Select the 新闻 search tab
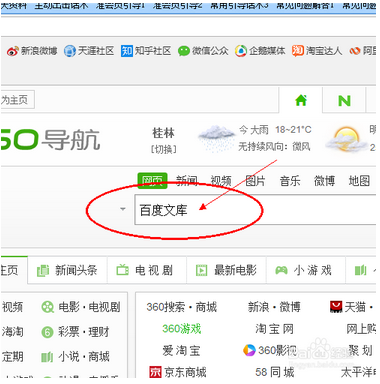The image size is (380, 384). (187, 181)
